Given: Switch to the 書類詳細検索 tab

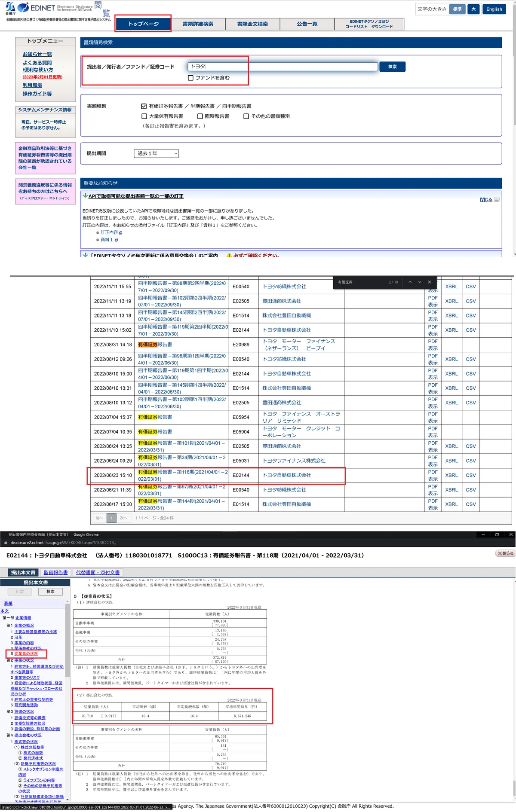Looking at the screenshot, I should pyautogui.click(x=198, y=24).
